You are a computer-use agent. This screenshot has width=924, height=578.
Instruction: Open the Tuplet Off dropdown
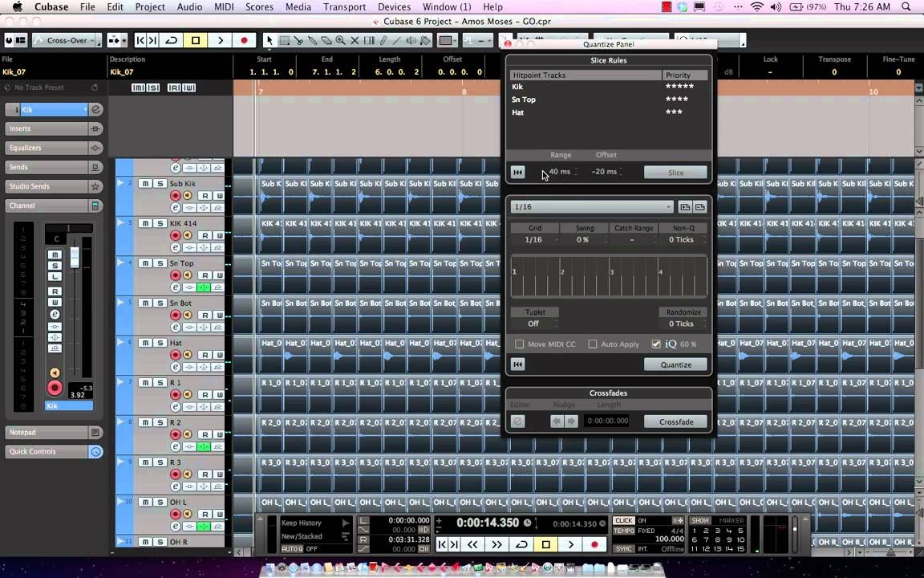[x=534, y=324]
